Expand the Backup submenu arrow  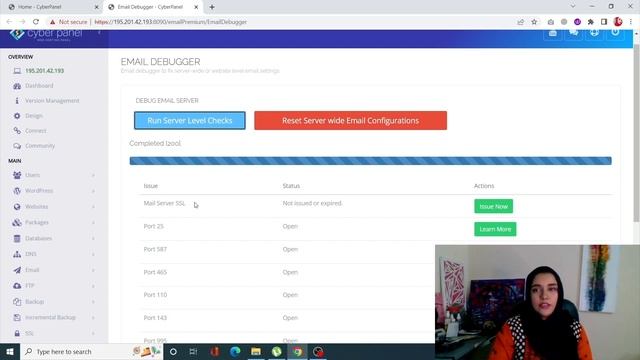(93, 302)
